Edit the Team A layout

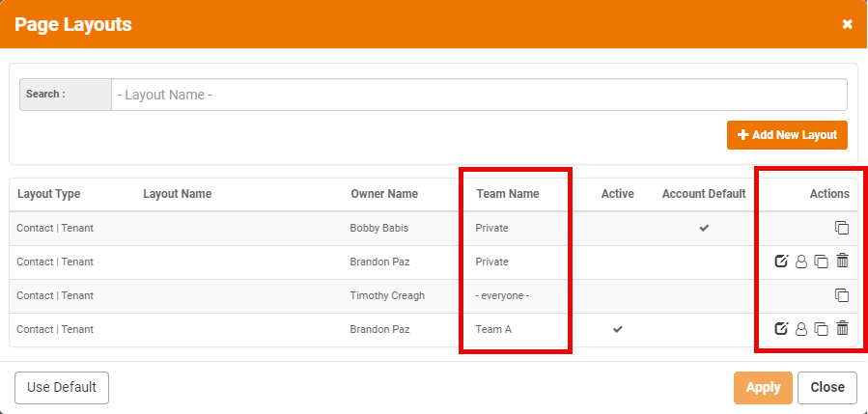[x=781, y=329]
